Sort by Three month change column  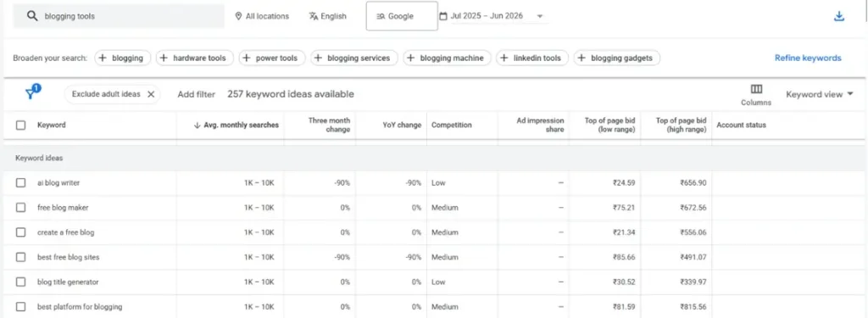pos(329,126)
